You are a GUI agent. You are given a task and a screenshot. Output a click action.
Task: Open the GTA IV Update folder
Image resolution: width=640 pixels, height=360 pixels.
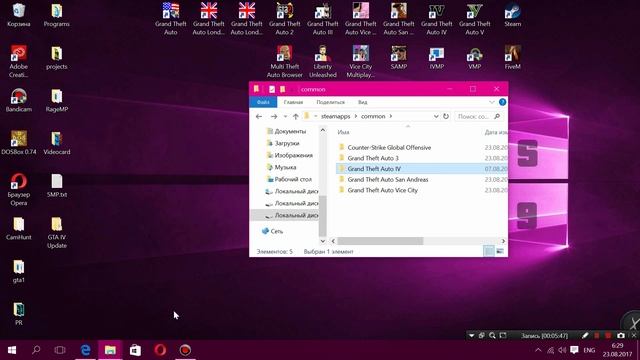[x=56, y=233]
